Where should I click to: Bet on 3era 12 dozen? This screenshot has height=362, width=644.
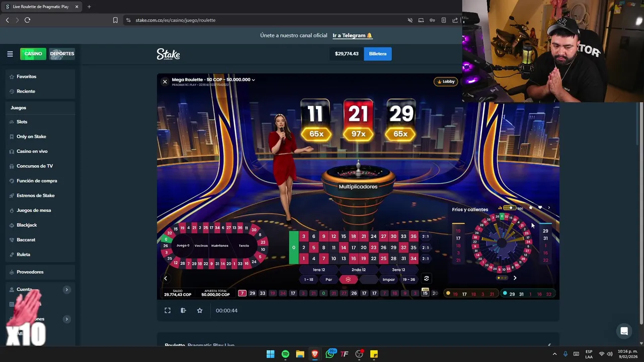coord(398,269)
